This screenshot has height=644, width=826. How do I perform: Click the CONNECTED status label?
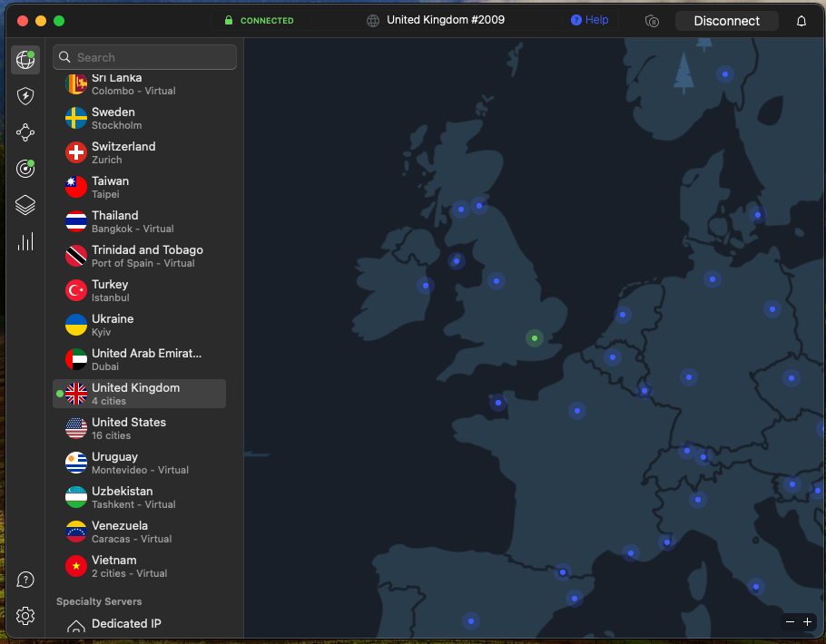[x=267, y=21]
